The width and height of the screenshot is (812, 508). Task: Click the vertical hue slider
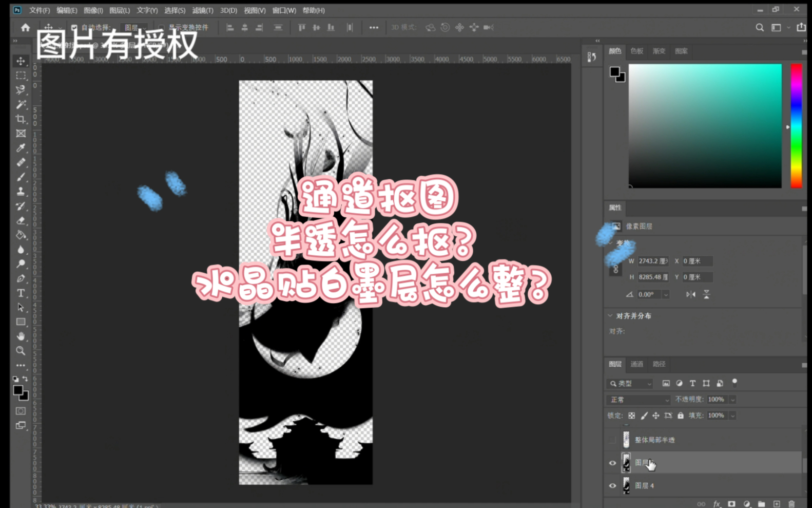[796, 126]
